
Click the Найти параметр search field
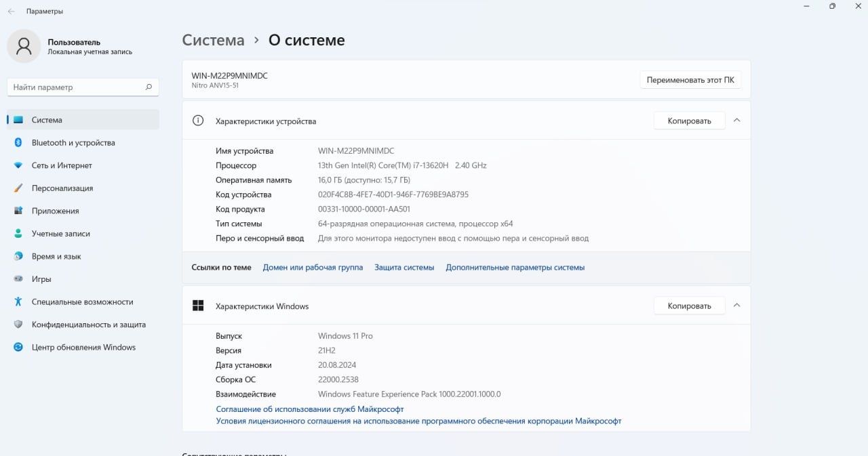(x=83, y=87)
